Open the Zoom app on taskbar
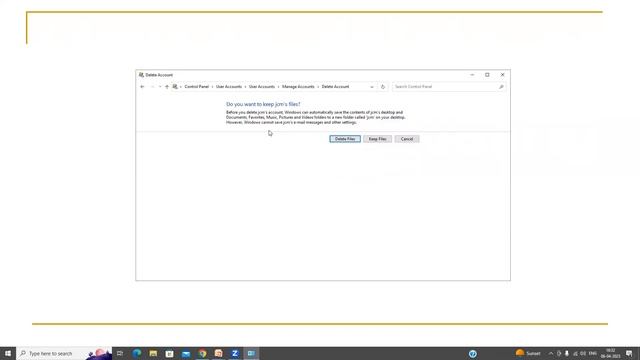Viewport: 640px width, 360px height. (235, 353)
